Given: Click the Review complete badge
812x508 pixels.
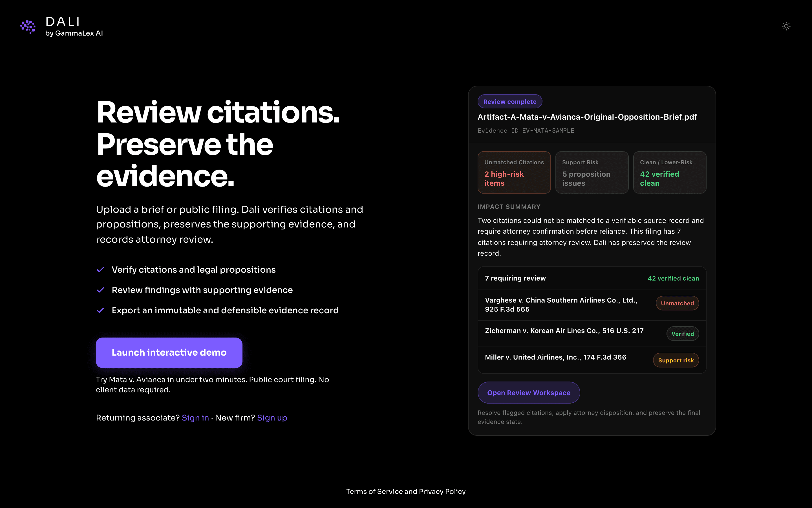Looking at the screenshot, I should [510, 102].
